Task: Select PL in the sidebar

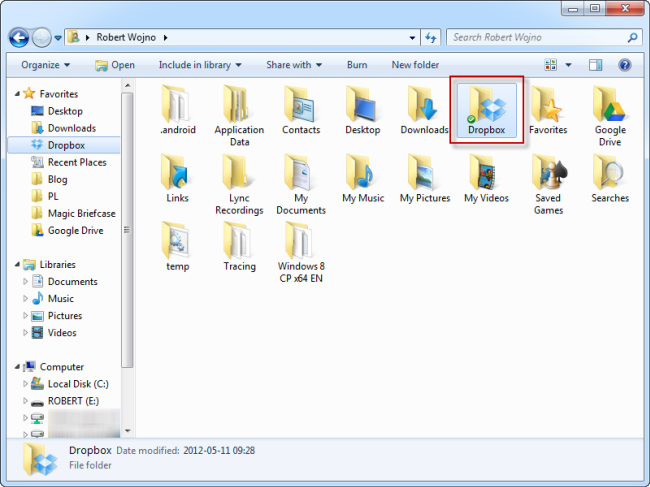Action: click(x=53, y=196)
